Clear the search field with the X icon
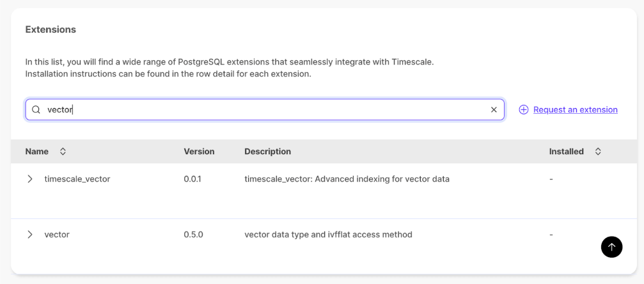Screen dimensions: 644x284 [x=494, y=110]
